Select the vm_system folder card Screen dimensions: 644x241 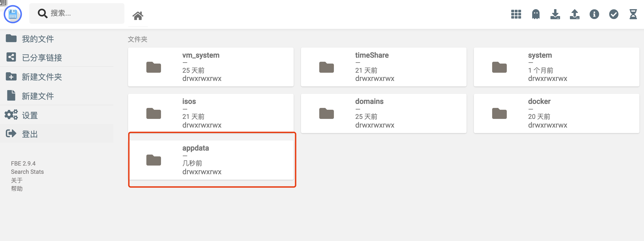coord(211,67)
